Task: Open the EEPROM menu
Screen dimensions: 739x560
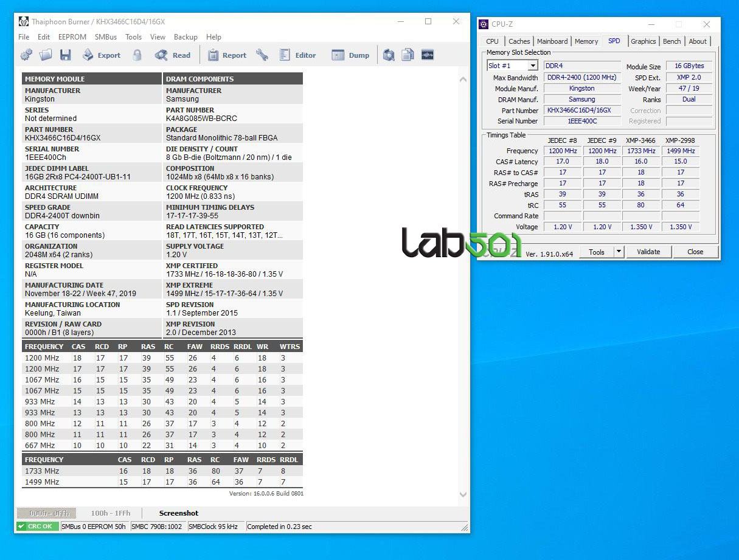Action: pyautogui.click(x=72, y=37)
